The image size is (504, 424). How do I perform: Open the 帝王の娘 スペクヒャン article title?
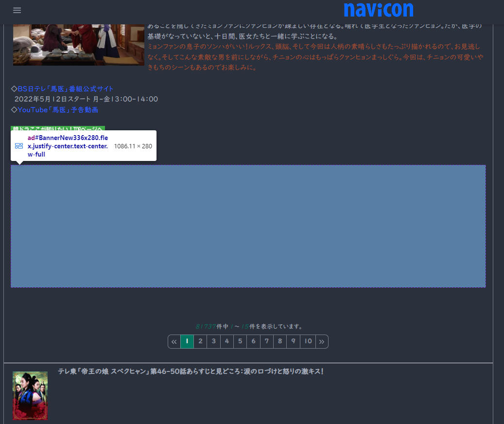[191, 372]
